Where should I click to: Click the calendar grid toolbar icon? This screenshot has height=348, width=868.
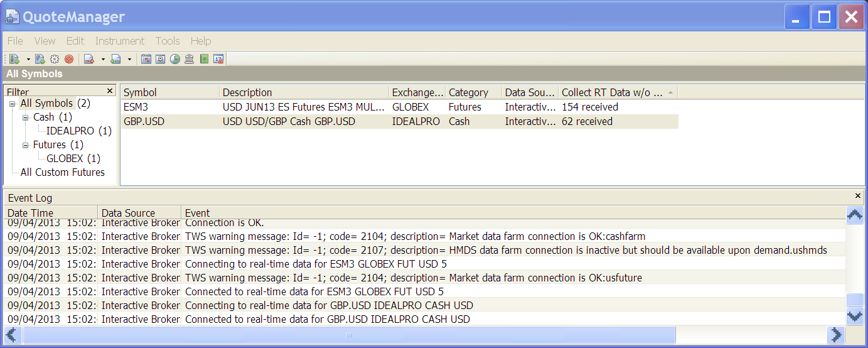(146, 59)
